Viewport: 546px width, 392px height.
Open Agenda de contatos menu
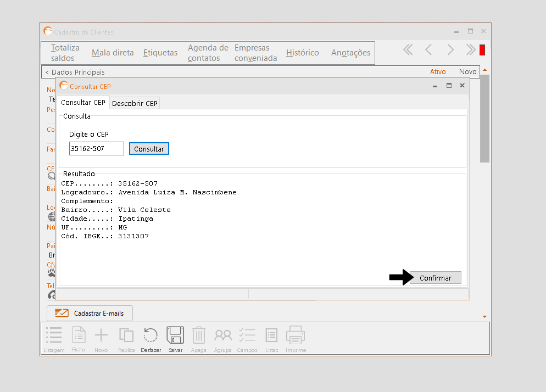tap(208, 53)
